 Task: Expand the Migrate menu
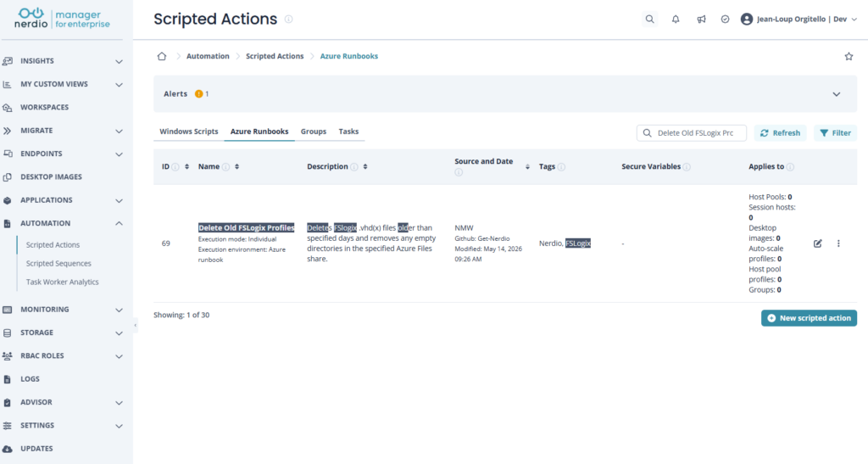[x=119, y=131]
